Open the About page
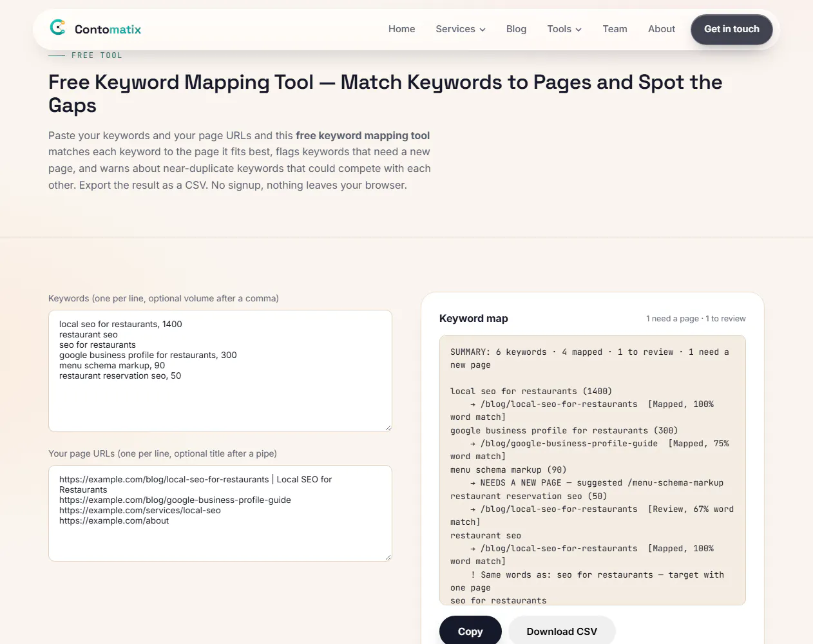The width and height of the screenshot is (813, 644). tap(662, 29)
